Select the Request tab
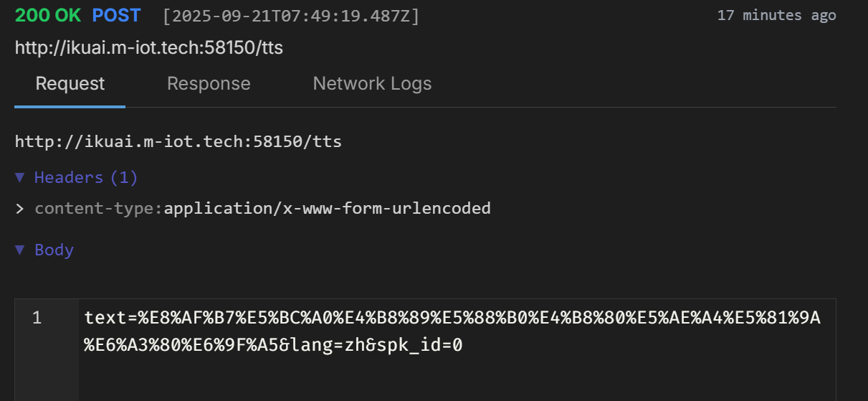868x401 pixels. tap(70, 84)
